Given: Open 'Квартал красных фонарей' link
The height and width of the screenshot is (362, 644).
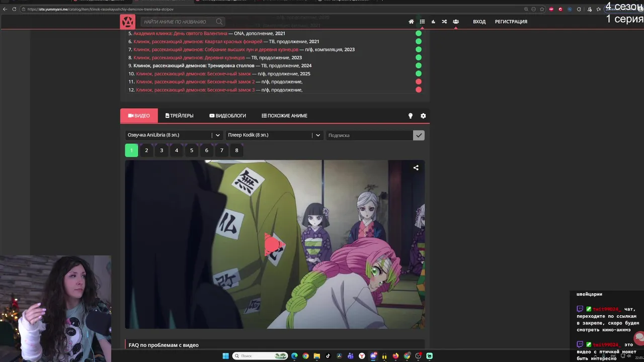Looking at the screenshot, I should tap(198, 42).
